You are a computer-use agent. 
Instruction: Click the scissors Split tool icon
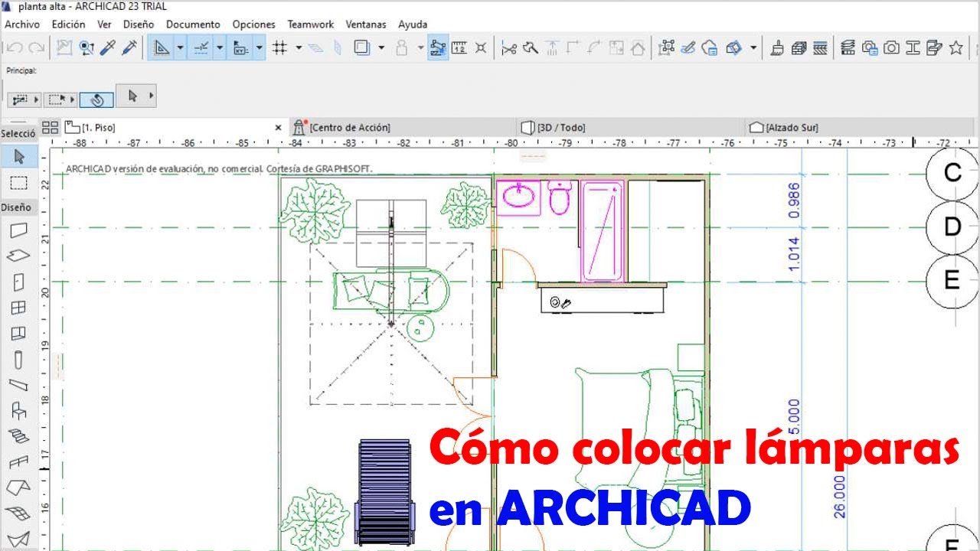coord(508,47)
